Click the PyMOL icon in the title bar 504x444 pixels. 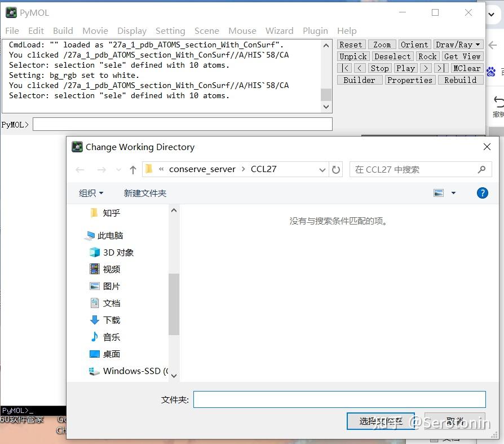tap(11, 12)
